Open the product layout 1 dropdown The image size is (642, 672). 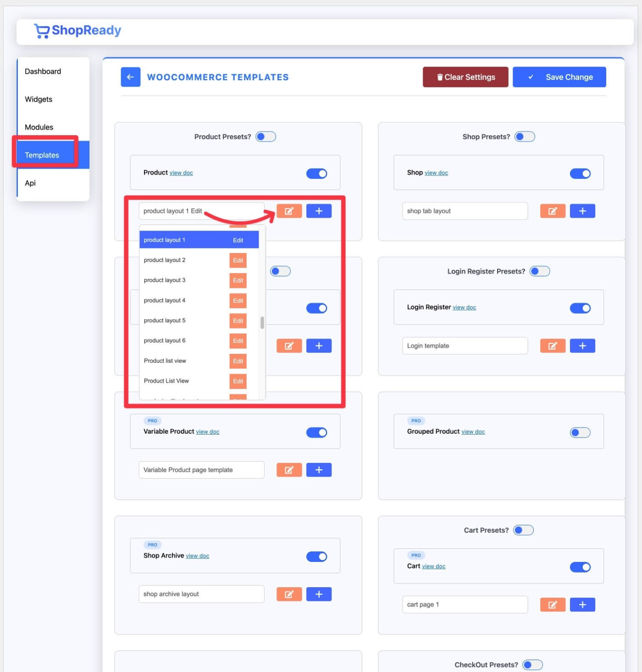[x=201, y=211]
